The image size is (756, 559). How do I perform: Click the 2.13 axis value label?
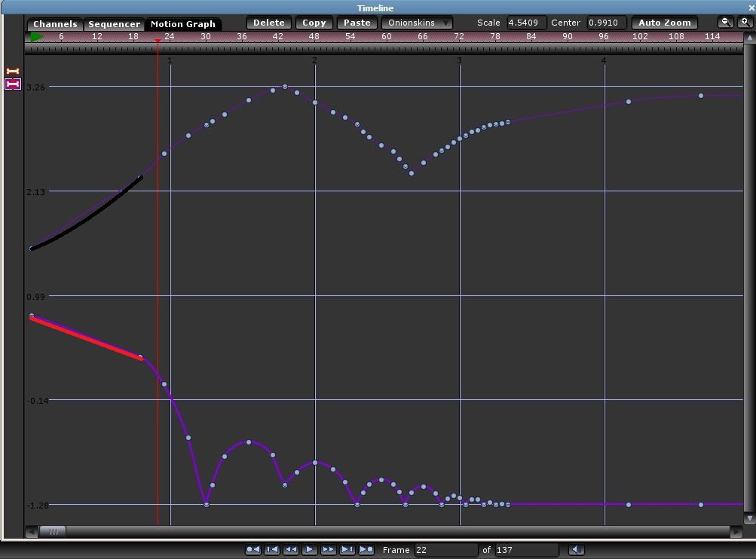coord(36,192)
